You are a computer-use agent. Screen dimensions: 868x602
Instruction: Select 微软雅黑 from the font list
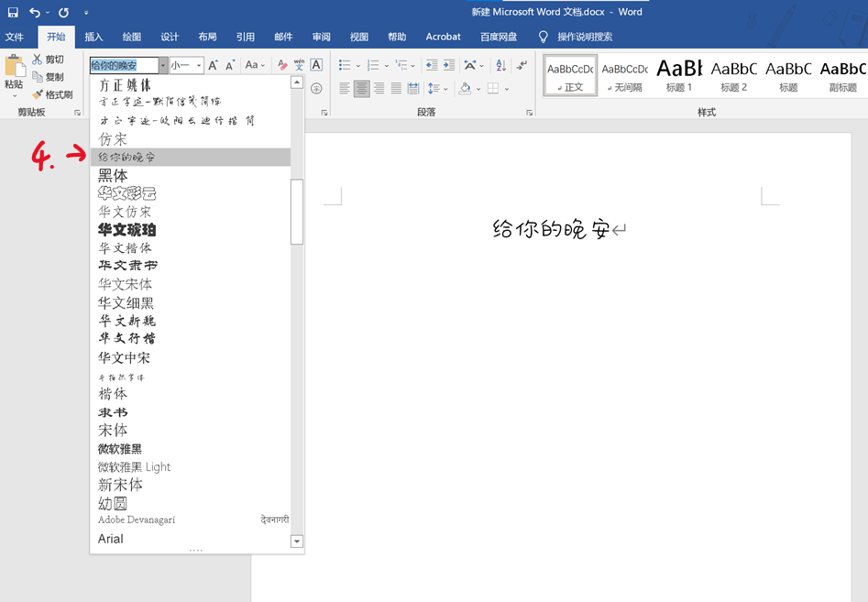117,449
